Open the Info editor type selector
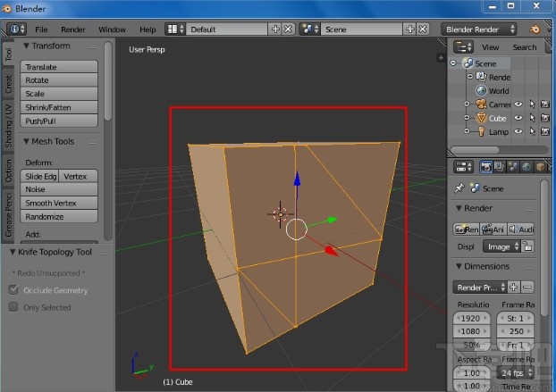The width and height of the screenshot is (556, 392). point(16,29)
